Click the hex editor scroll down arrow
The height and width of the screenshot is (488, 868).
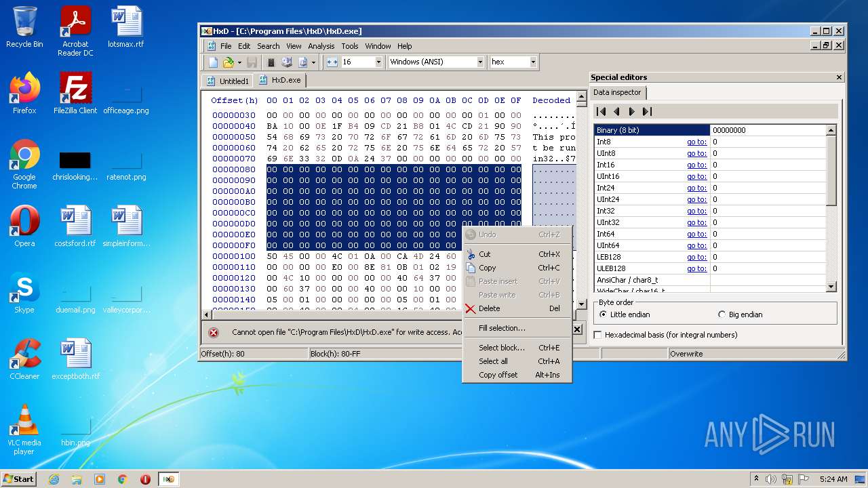coord(581,304)
